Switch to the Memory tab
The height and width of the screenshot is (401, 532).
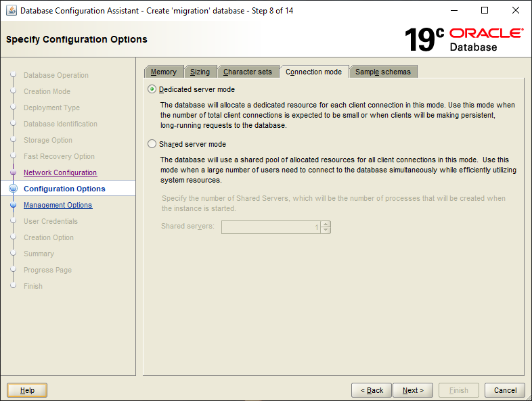pyautogui.click(x=164, y=72)
